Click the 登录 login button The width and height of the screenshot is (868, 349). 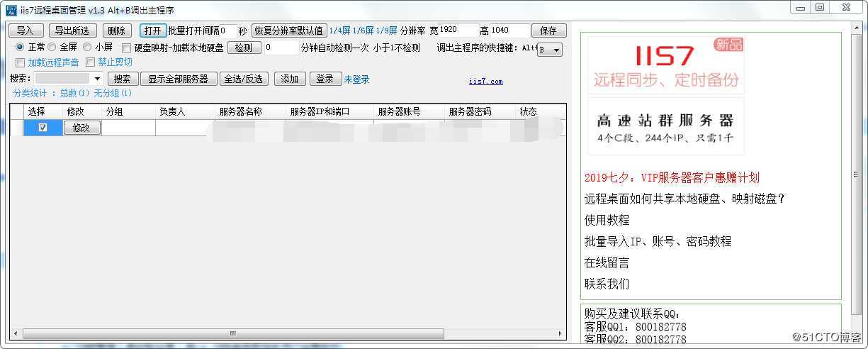pos(325,79)
